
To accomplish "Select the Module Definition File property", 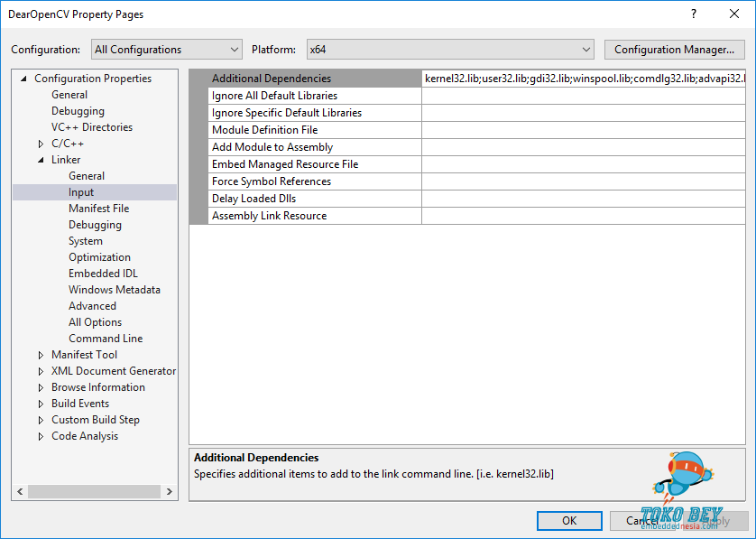I will [315, 130].
